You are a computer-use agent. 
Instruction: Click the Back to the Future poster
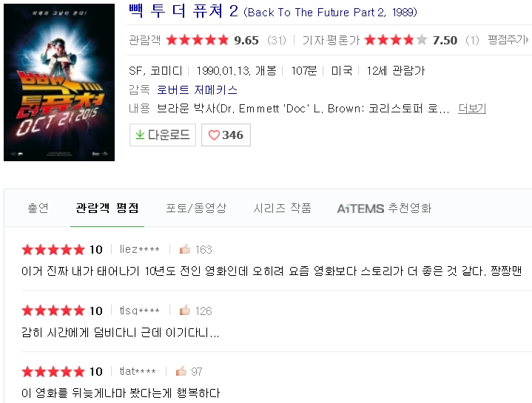click(59, 82)
